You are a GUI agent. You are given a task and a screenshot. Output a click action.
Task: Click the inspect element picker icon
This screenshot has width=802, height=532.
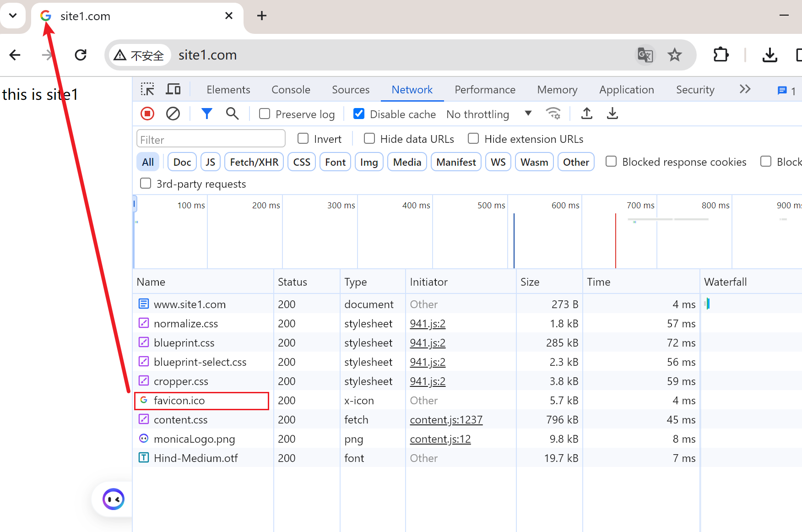pos(147,89)
